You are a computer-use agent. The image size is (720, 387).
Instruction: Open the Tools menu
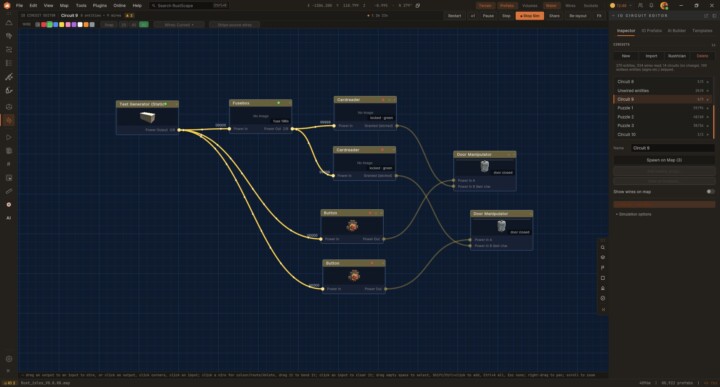click(81, 6)
